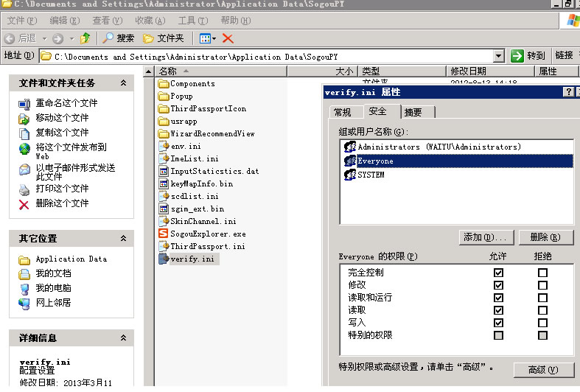Uncheck Allow for 完全控制
The height and width of the screenshot is (392, 580).
(x=499, y=273)
